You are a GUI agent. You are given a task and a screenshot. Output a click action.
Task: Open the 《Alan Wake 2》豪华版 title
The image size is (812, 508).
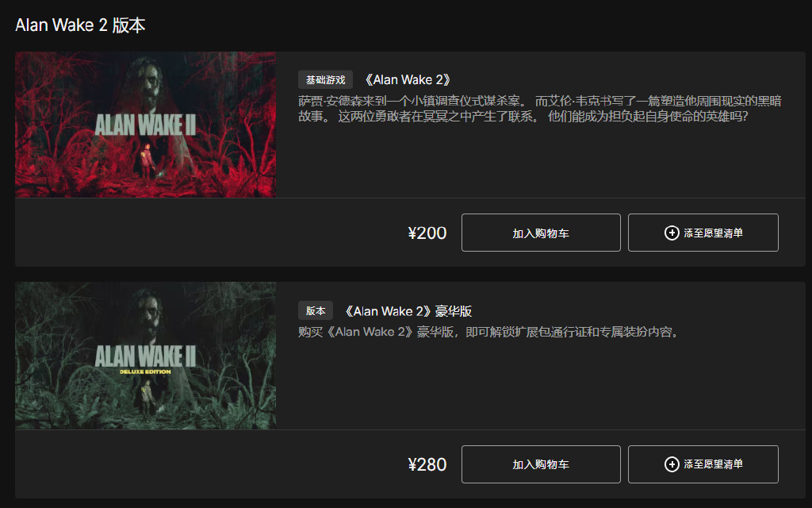(x=407, y=311)
